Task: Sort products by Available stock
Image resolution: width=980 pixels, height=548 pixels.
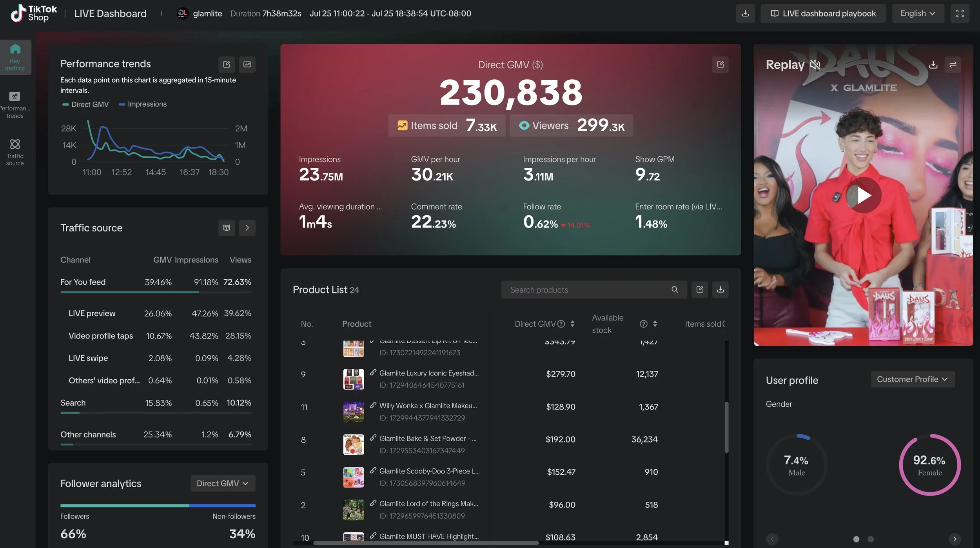Action: click(655, 324)
